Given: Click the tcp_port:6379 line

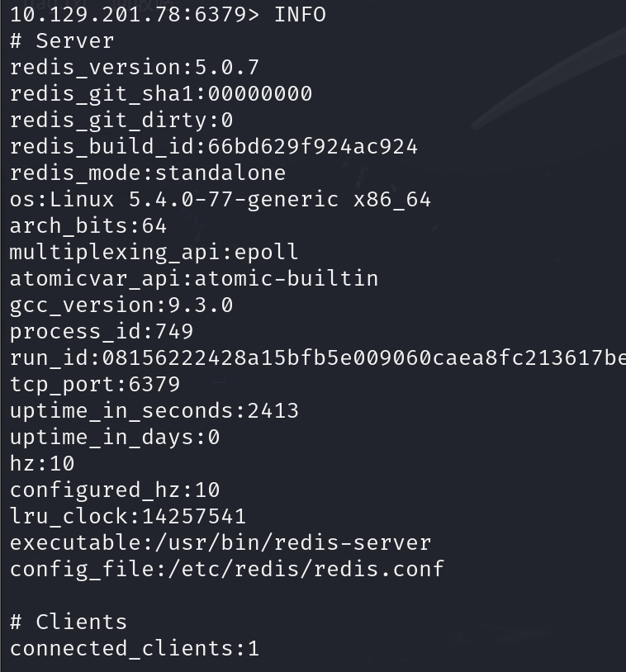Looking at the screenshot, I should pos(95,385).
